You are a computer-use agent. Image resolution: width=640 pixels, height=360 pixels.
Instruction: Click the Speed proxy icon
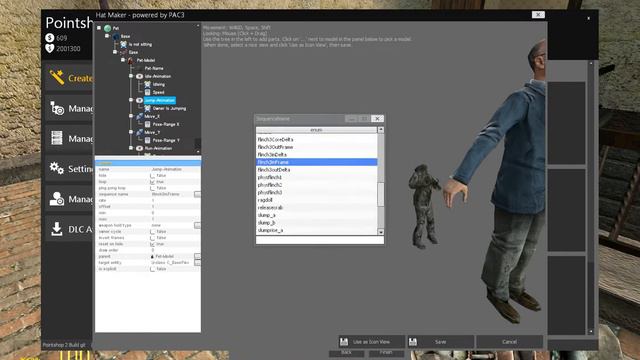click(147, 92)
